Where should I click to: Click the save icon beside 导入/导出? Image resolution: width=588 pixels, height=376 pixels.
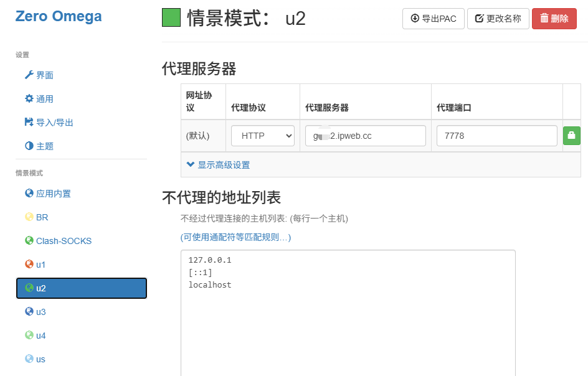pos(29,122)
